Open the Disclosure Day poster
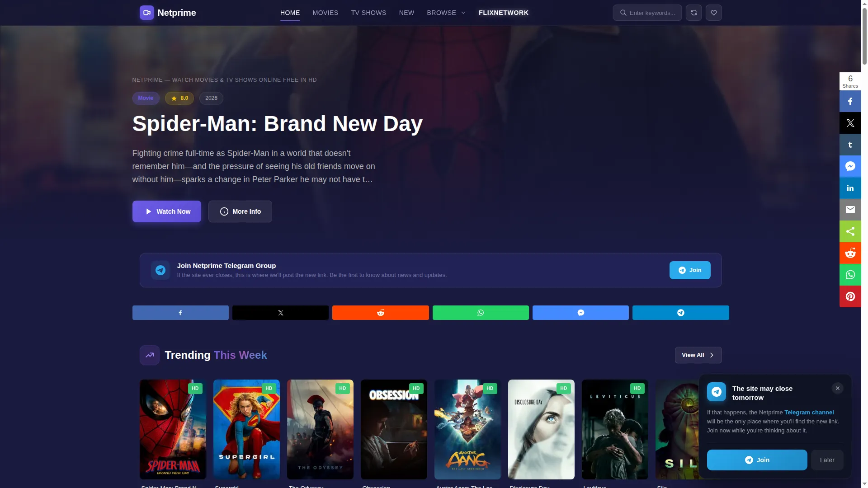The height and width of the screenshot is (488, 868). pos(541,429)
